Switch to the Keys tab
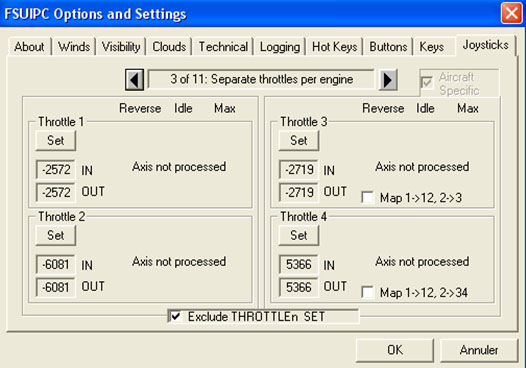 (x=432, y=47)
